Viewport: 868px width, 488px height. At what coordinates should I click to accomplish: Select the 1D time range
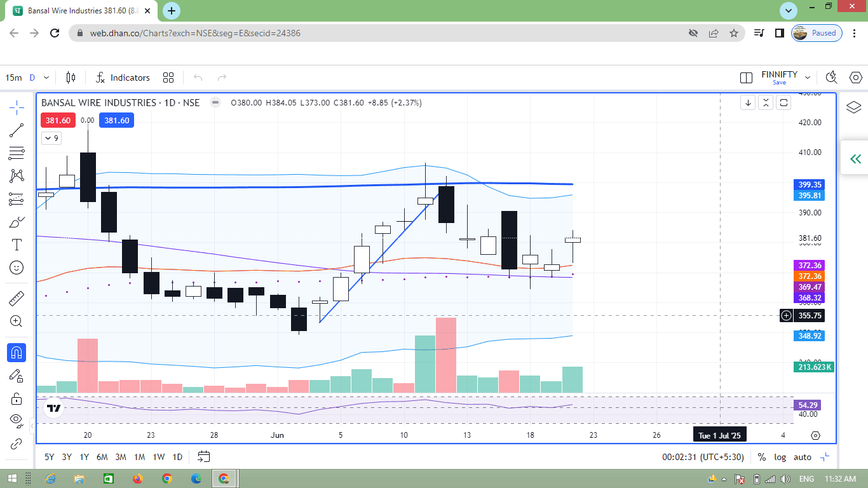177,457
